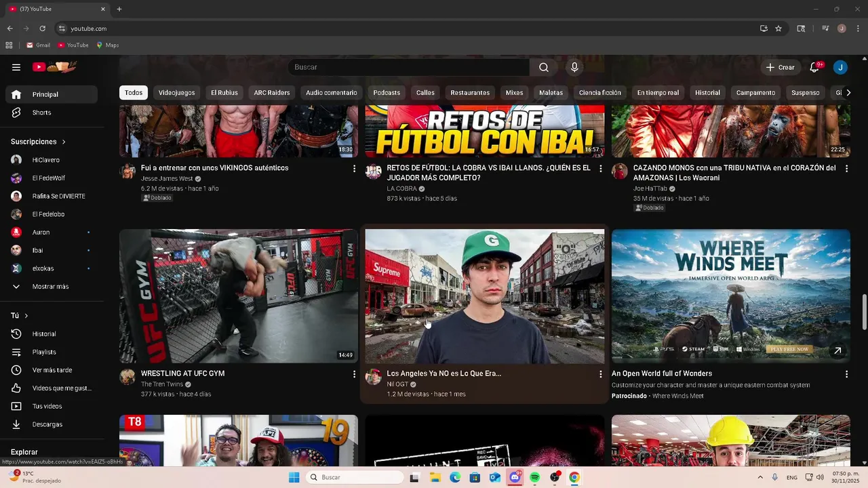The width and height of the screenshot is (868, 488).
Task: Open notifications bell
Action: coord(814,67)
